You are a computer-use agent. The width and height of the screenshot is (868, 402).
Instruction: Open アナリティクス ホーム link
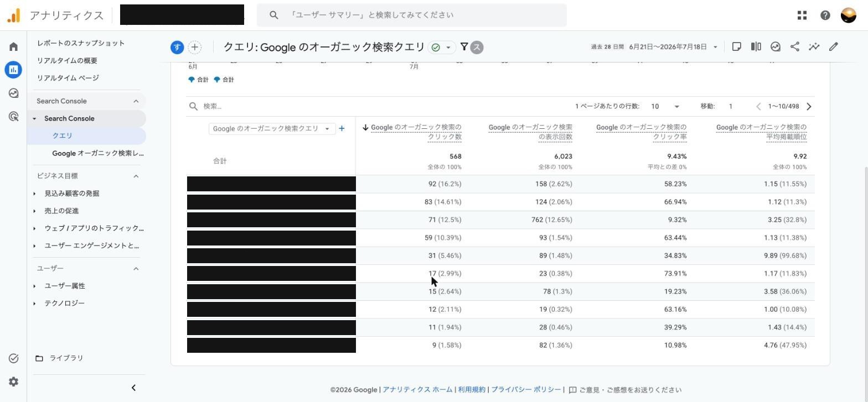pyautogui.click(x=417, y=390)
